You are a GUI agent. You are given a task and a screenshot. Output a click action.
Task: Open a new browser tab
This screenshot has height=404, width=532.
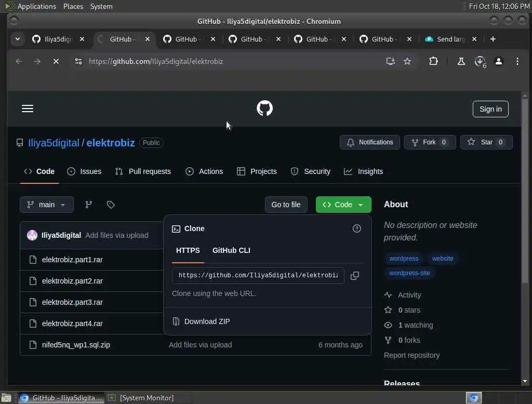(x=493, y=39)
